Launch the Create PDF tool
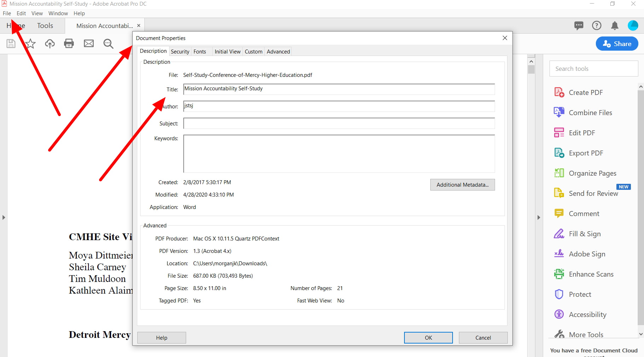Image resolution: width=644 pixels, height=357 pixels. (x=578, y=92)
